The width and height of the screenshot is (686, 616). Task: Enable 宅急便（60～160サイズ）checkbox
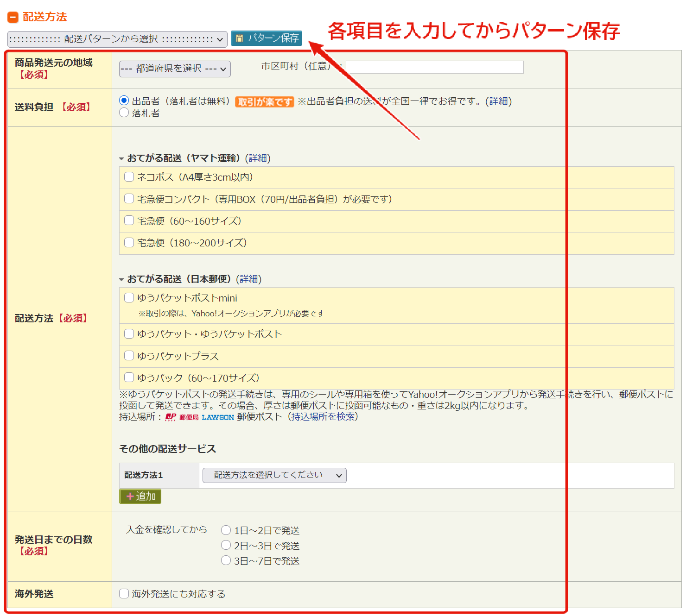[129, 220]
